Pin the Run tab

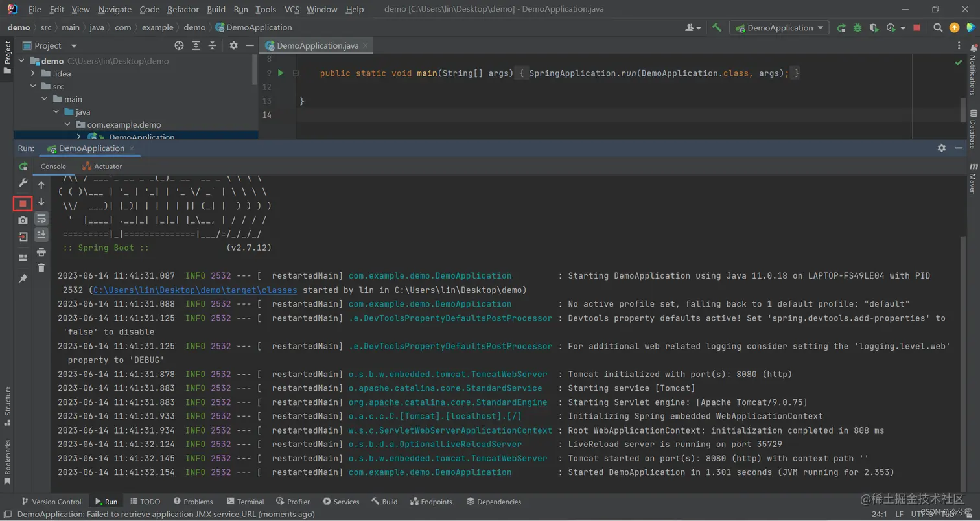[23, 279]
